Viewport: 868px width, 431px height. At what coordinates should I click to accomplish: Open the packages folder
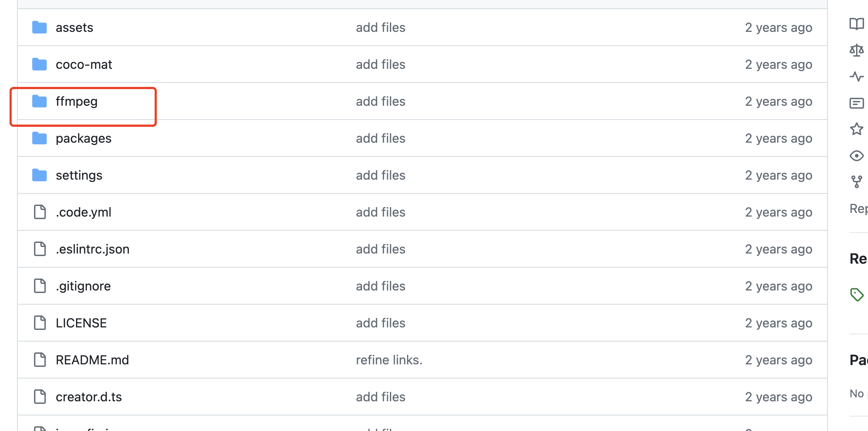83,138
